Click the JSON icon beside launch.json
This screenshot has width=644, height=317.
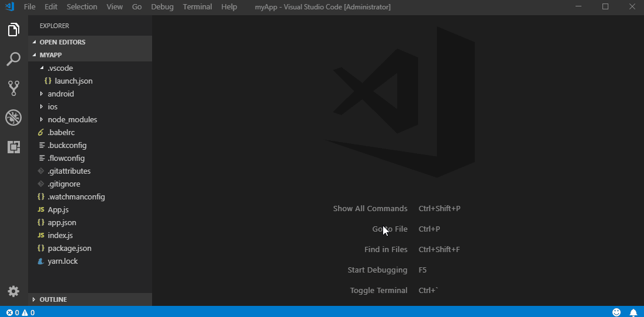[x=47, y=81]
